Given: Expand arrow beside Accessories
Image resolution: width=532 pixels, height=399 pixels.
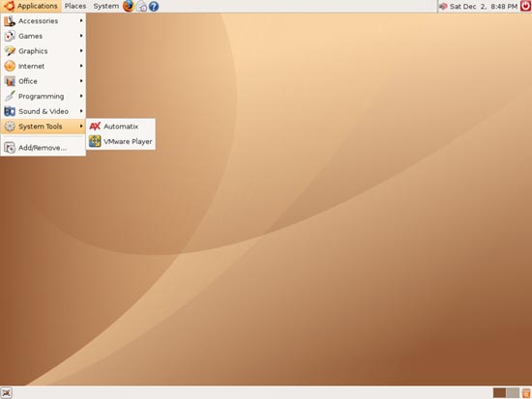Looking at the screenshot, I should [x=81, y=20].
